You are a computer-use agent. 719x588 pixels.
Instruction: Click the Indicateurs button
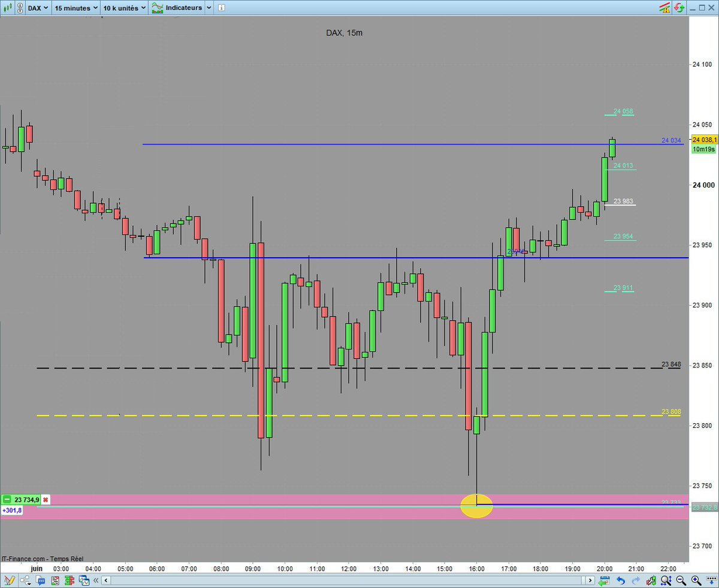pos(177,8)
